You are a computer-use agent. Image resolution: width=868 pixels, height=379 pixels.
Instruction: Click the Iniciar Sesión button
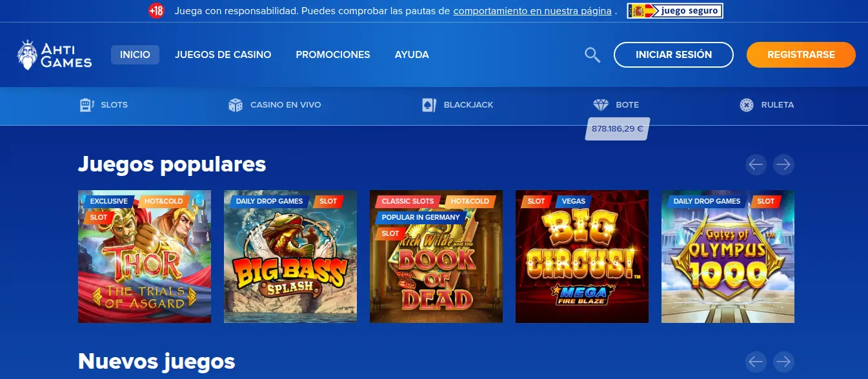click(674, 55)
